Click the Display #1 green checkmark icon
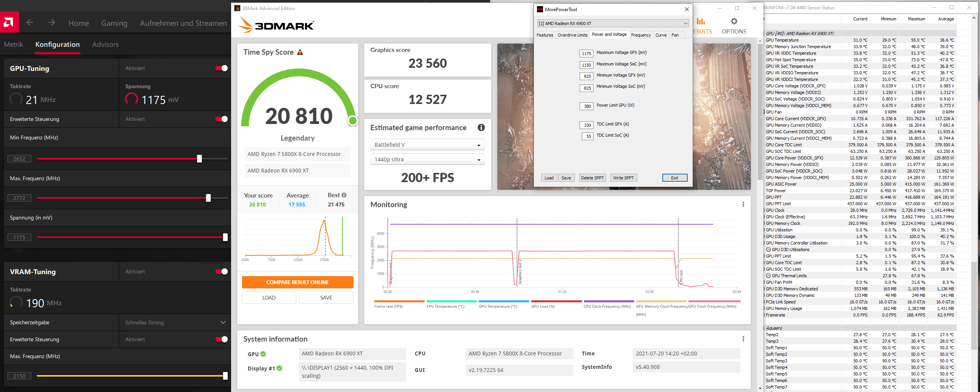The width and height of the screenshot is (980, 392). 280,369
